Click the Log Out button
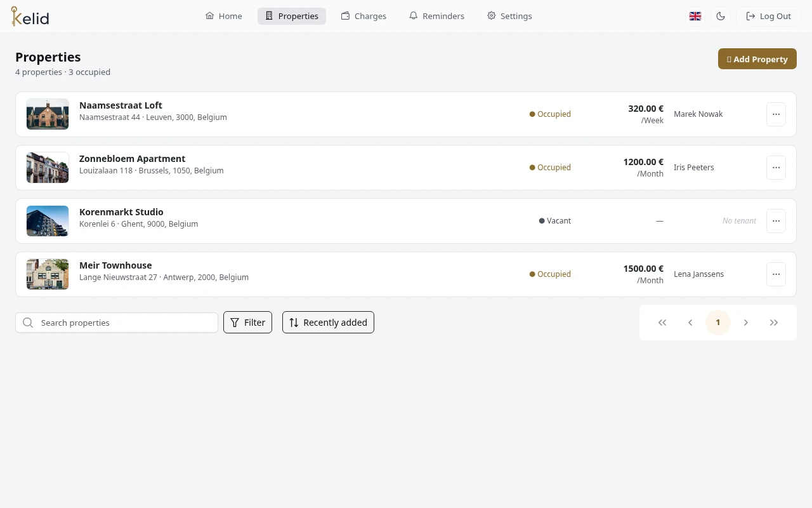Image resolution: width=812 pixels, height=508 pixels. 769,17
